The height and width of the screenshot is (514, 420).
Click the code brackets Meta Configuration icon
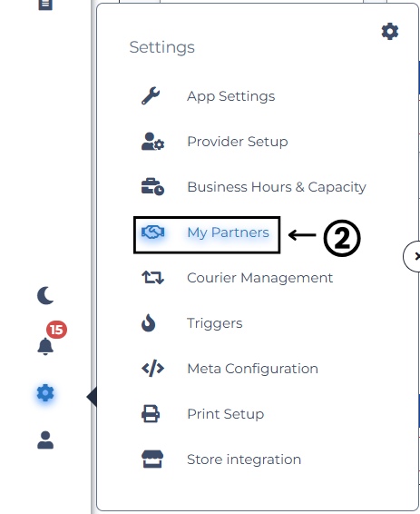click(x=152, y=368)
